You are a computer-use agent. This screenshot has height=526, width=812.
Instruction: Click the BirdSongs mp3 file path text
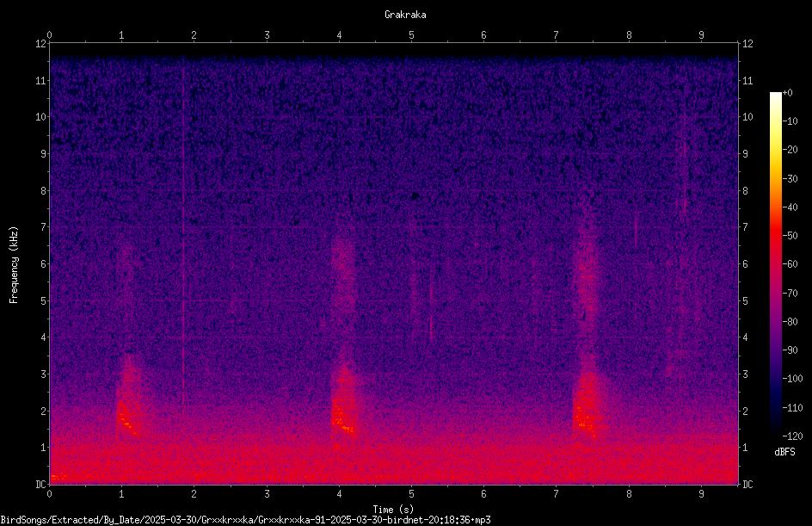[245, 520]
